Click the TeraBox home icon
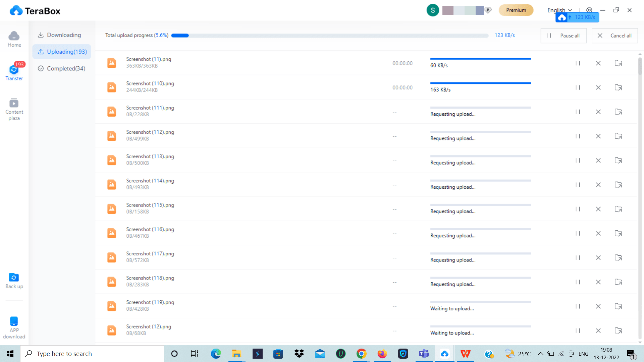Screen dimensions: 644x362 (14, 39)
